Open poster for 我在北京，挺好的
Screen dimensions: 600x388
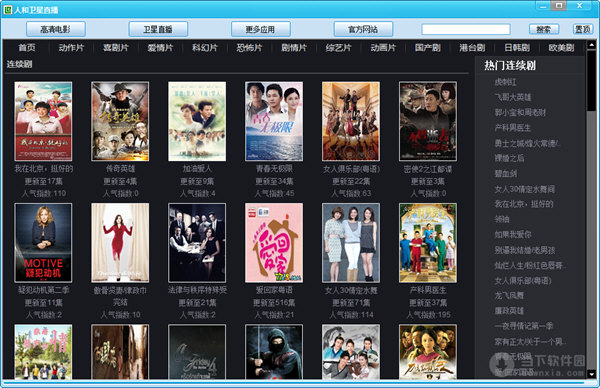(x=43, y=121)
